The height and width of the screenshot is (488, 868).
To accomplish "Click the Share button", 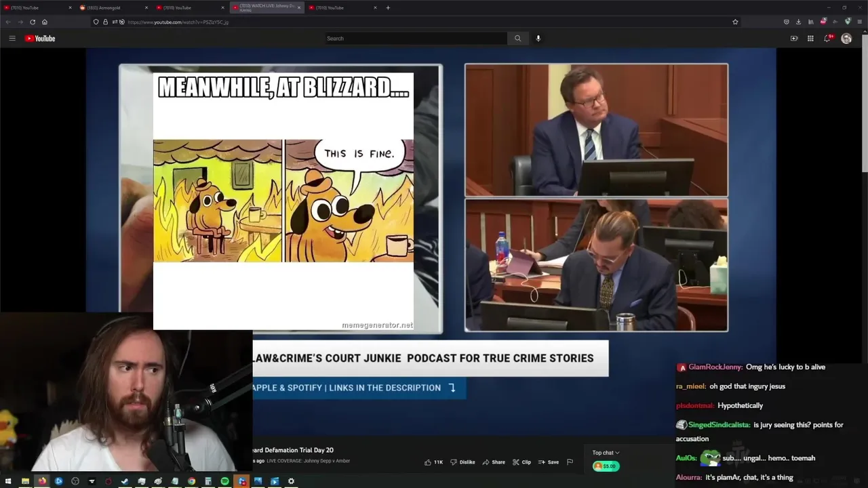I will pos(494,462).
